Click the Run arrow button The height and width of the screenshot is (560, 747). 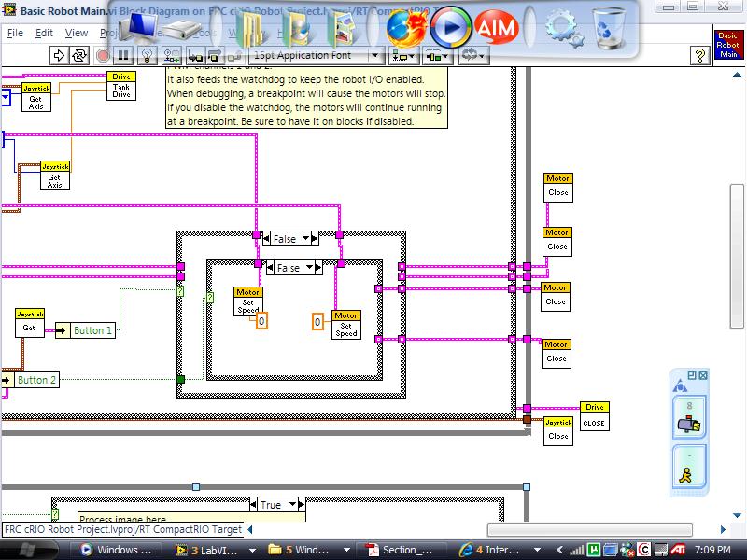tap(59, 56)
